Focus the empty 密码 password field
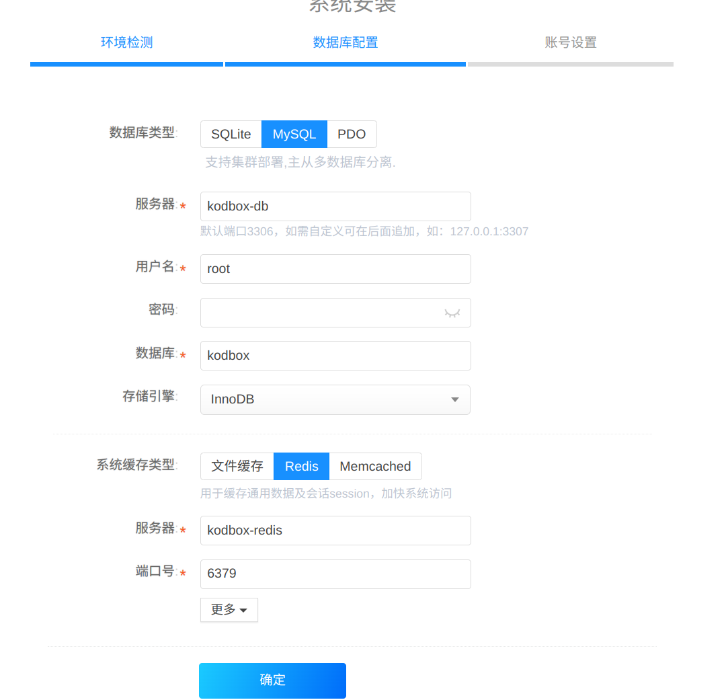728x700 pixels. click(x=335, y=313)
